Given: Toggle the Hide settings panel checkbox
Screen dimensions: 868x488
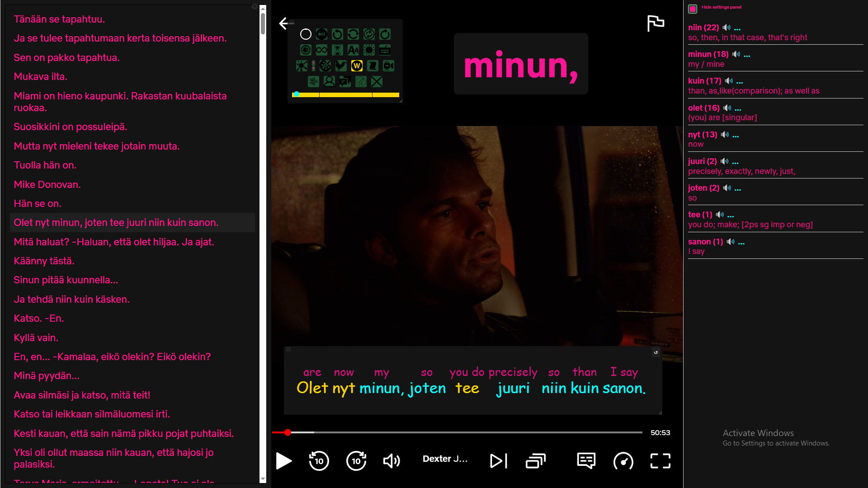Looking at the screenshot, I should tap(693, 9).
